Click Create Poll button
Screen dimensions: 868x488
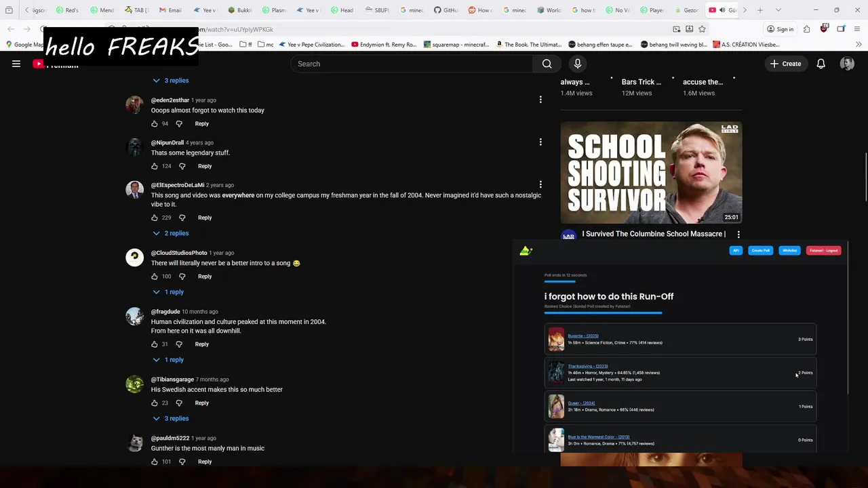coord(761,251)
